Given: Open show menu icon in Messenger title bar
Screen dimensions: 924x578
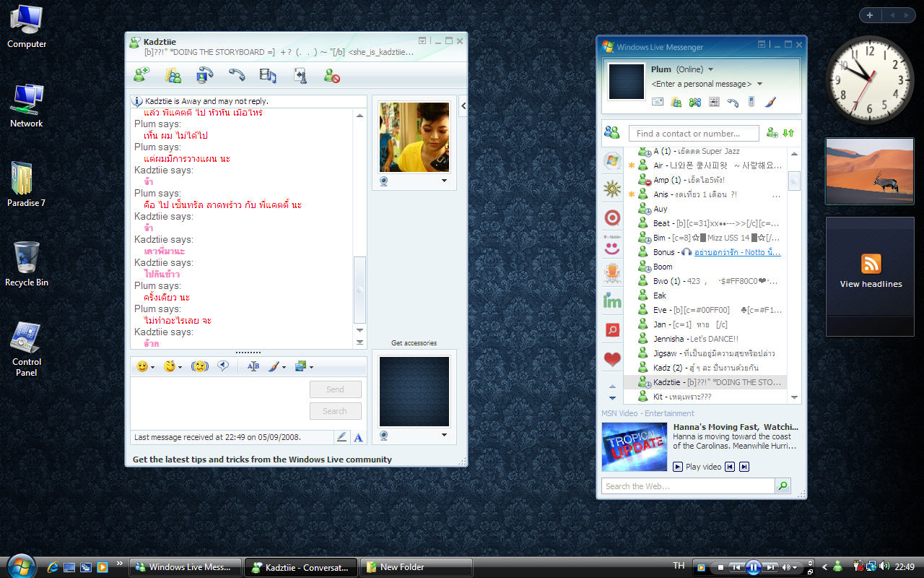Looking at the screenshot, I should [762, 45].
